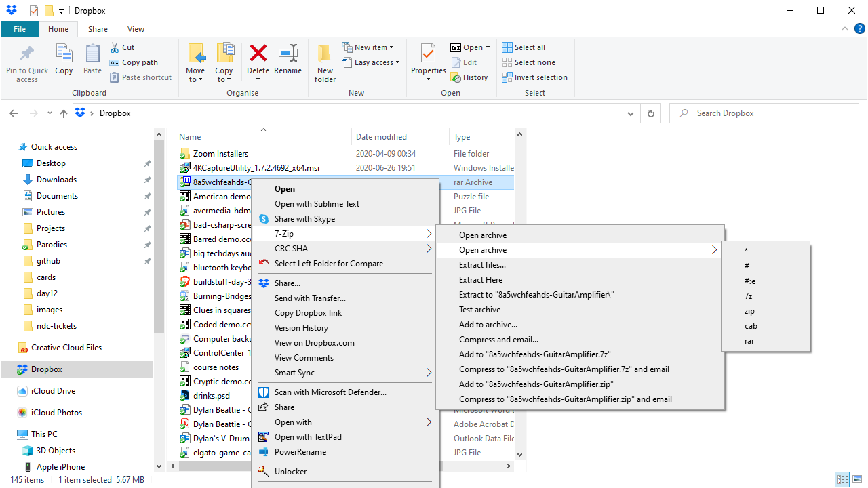Click the Paste shortcut command

click(141, 77)
